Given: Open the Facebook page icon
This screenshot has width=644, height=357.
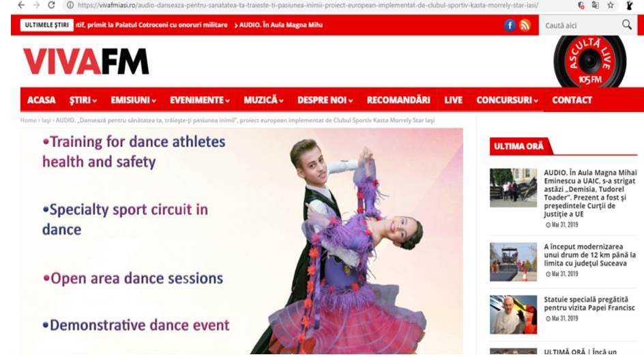Looking at the screenshot, I should pos(510,25).
